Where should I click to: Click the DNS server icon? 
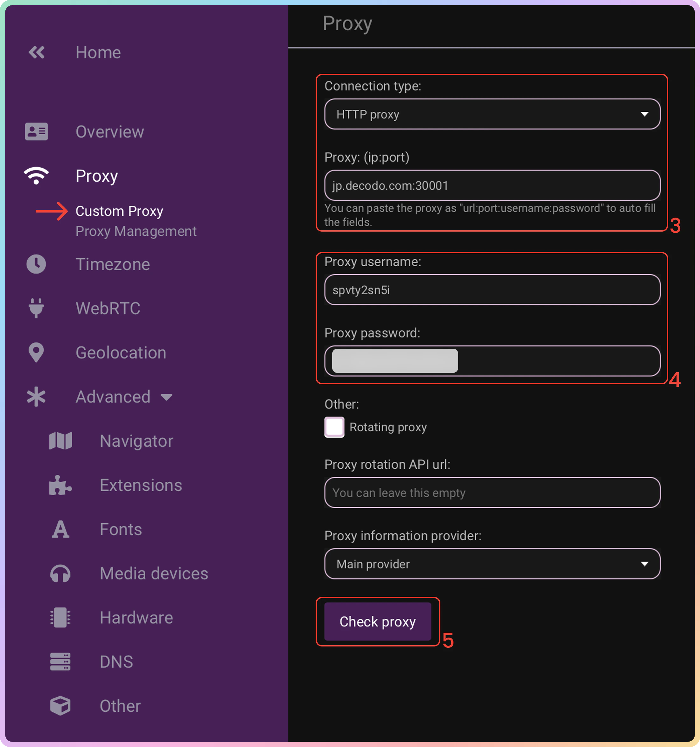tap(60, 662)
